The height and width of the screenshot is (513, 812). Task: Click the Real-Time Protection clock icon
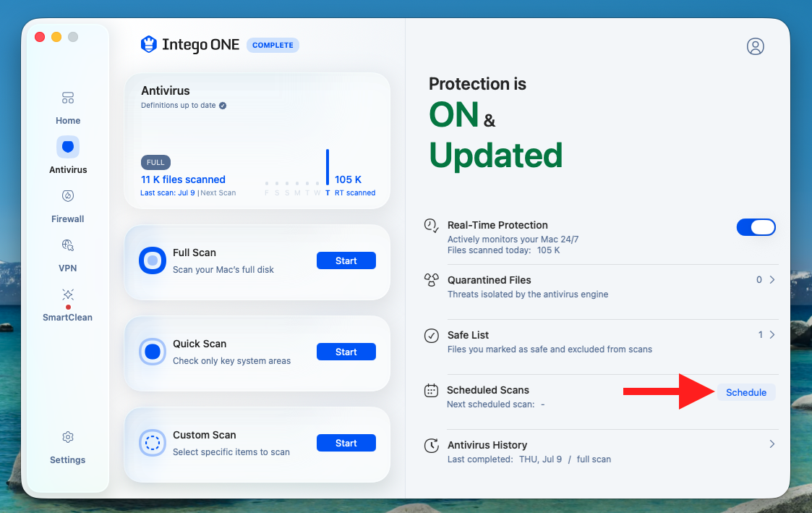pyautogui.click(x=431, y=226)
